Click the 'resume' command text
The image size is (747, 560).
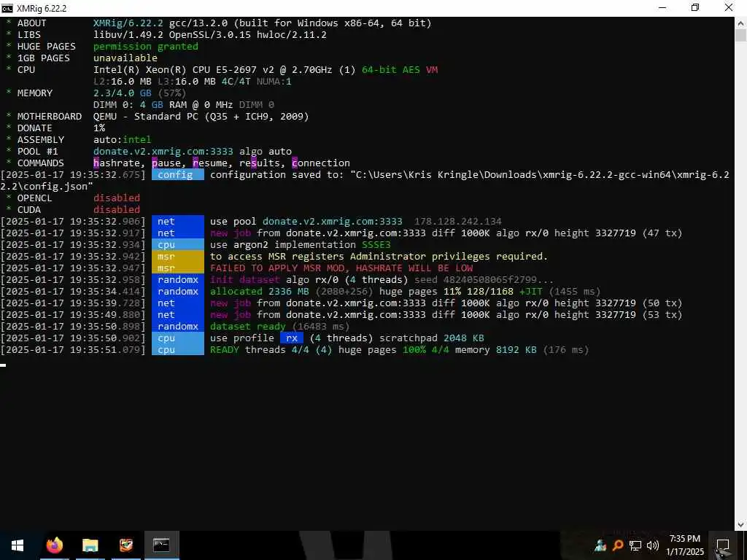[210, 163]
